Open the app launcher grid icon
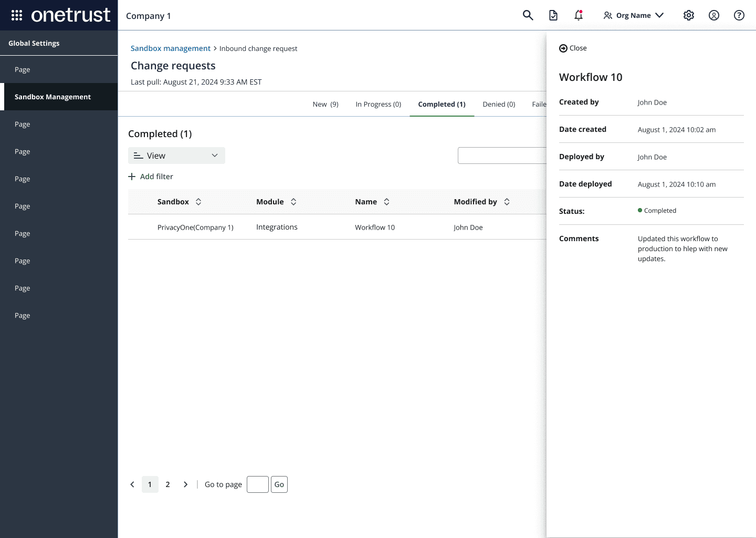This screenshot has height=538, width=756. 17,15
